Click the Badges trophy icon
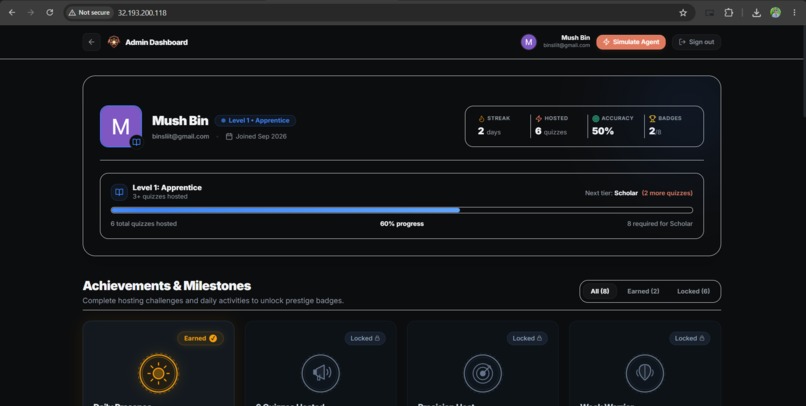Screen dimensions: 806x406 point(652,119)
